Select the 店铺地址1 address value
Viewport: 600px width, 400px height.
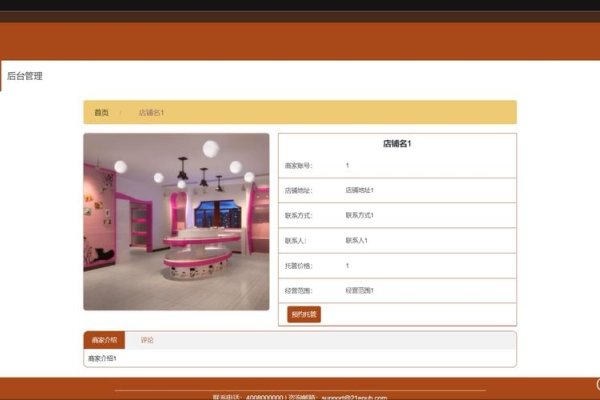[x=359, y=190]
